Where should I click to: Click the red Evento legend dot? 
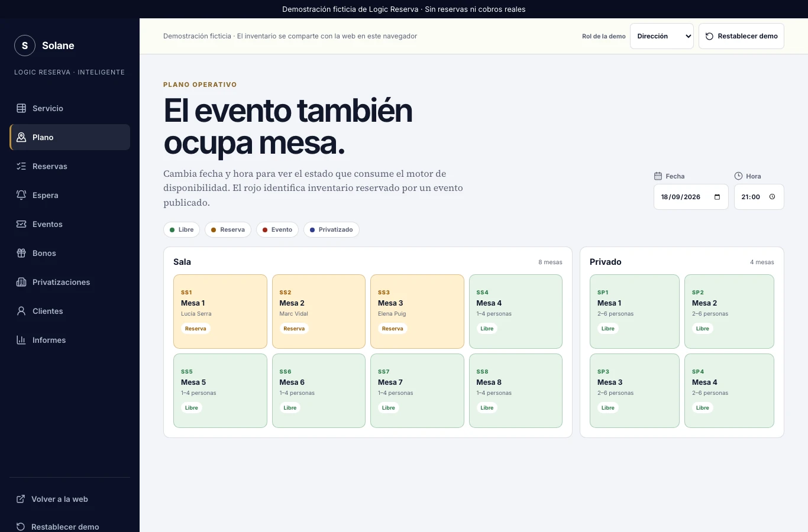[x=265, y=230]
